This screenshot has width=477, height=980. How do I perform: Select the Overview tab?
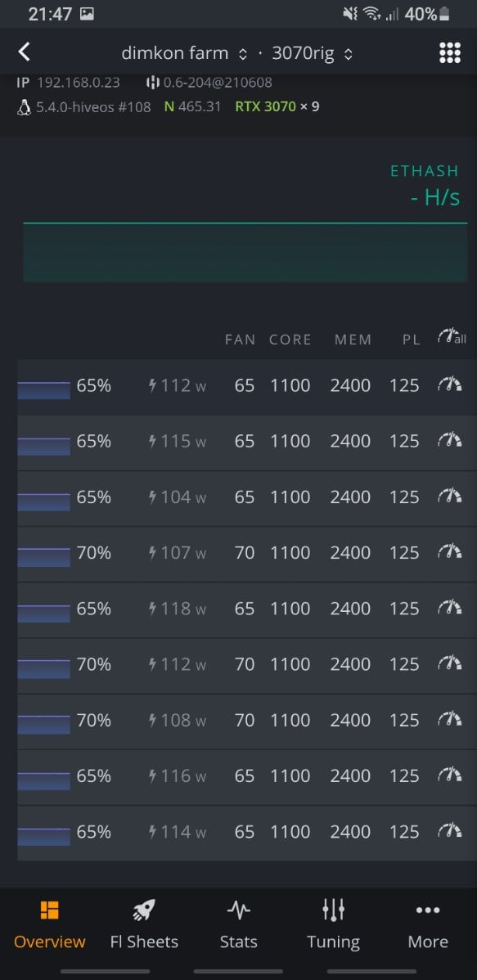pyautogui.click(x=49, y=925)
